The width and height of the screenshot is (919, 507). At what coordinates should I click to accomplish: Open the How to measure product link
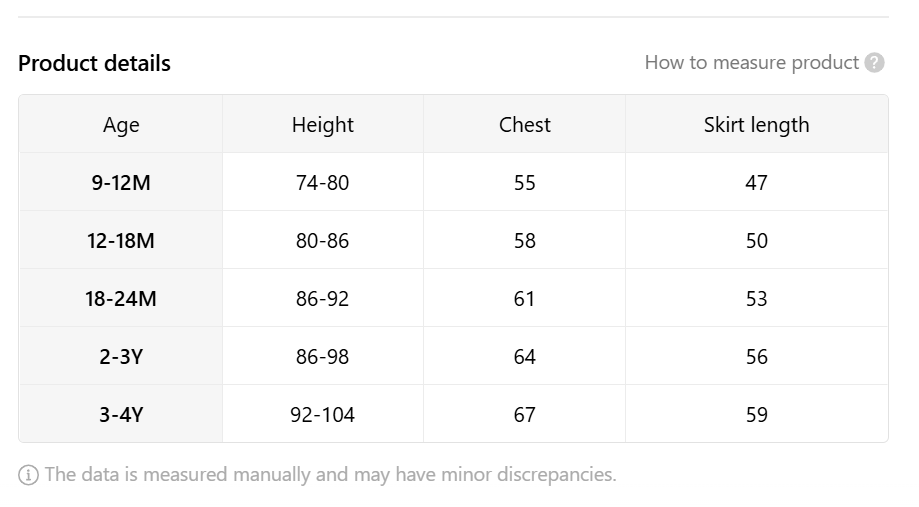click(x=751, y=63)
